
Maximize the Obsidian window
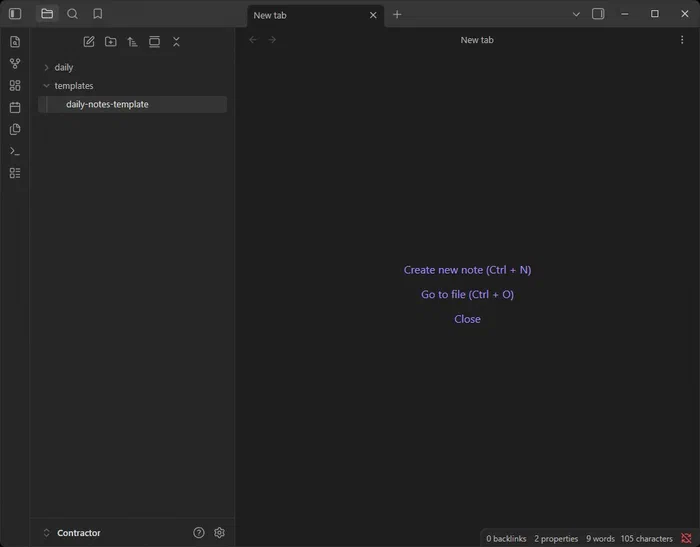tap(654, 14)
